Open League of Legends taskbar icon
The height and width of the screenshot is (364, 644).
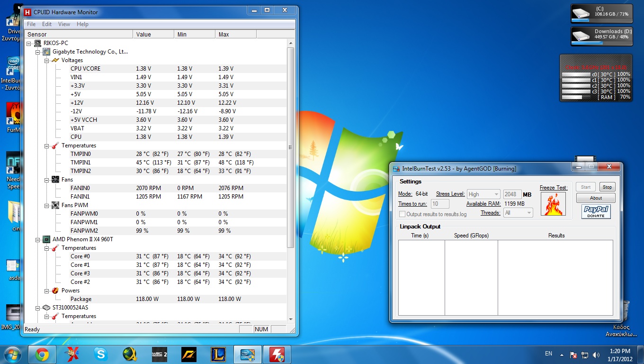(218, 355)
